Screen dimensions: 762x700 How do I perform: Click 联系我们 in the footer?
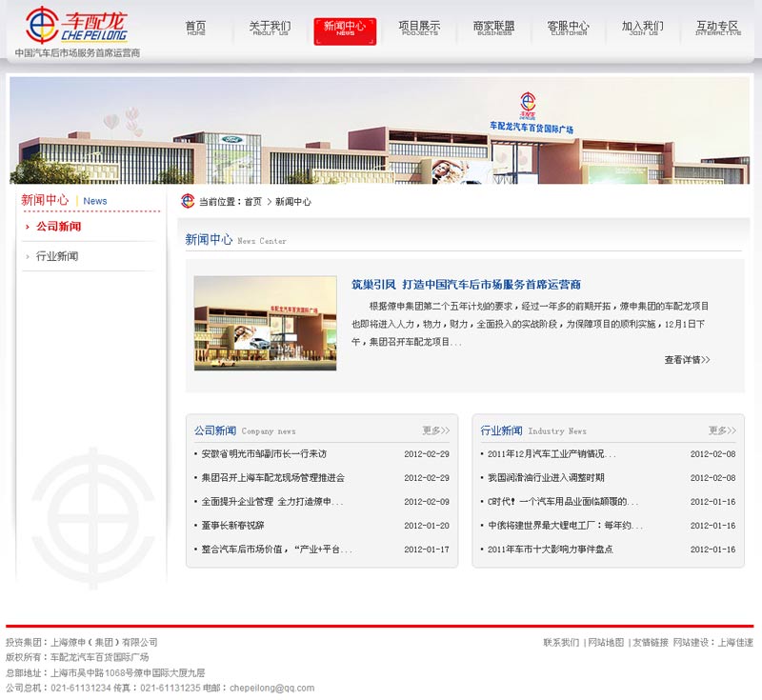point(561,642)
